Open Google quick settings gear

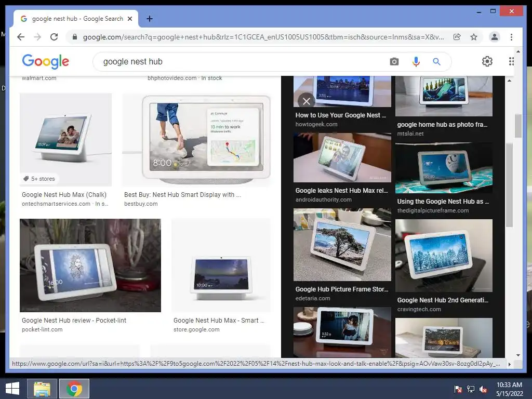click(x=487, y=61)
